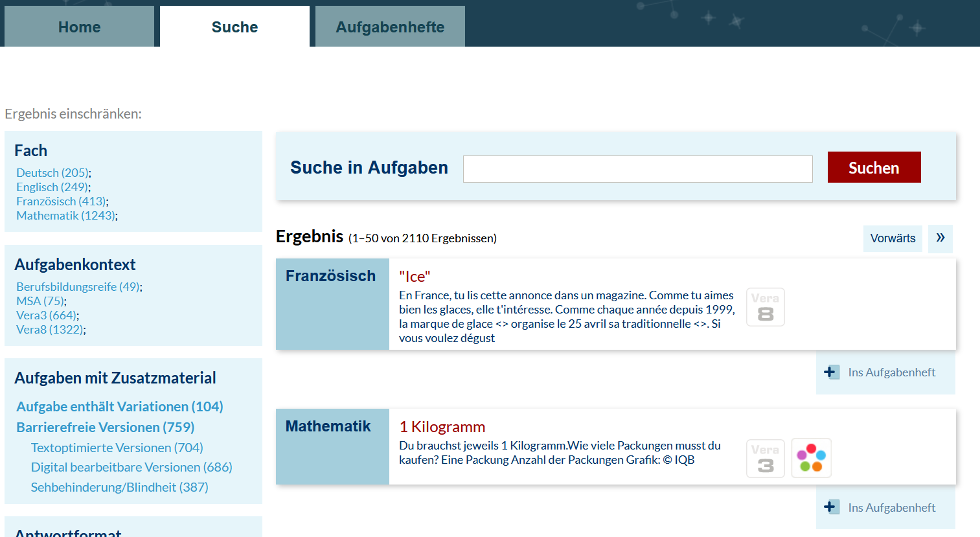This screenshot has width=980, height=537.
Task: Open the Aufgabenhefte tab
Action: click(390, 27)
